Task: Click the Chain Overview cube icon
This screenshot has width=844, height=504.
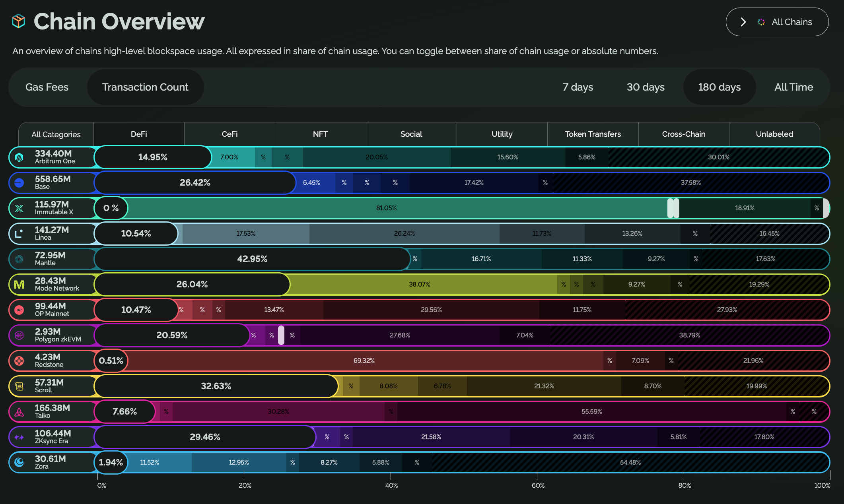Action: click(x=19, y=21)
